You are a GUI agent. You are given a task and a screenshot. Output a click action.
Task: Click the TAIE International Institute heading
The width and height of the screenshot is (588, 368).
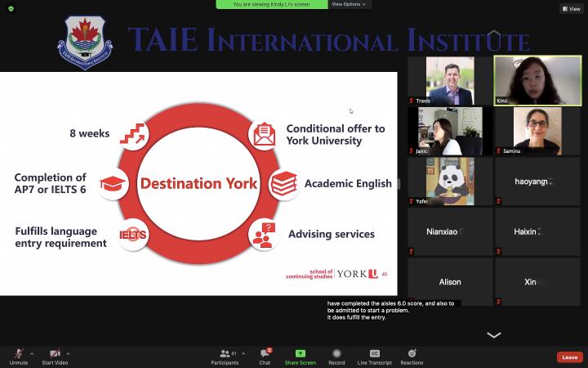pos(328,39)
